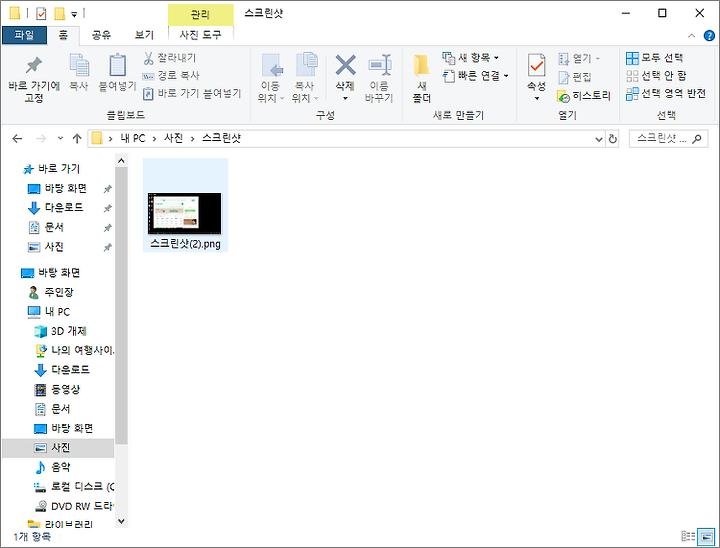Viewport: 720px width, 548px height.
Task: Click 히스토리 history icon
Action: (563, 96)
